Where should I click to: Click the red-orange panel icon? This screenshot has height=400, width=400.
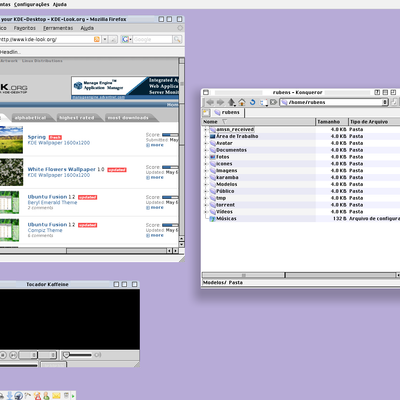point(37,396)
